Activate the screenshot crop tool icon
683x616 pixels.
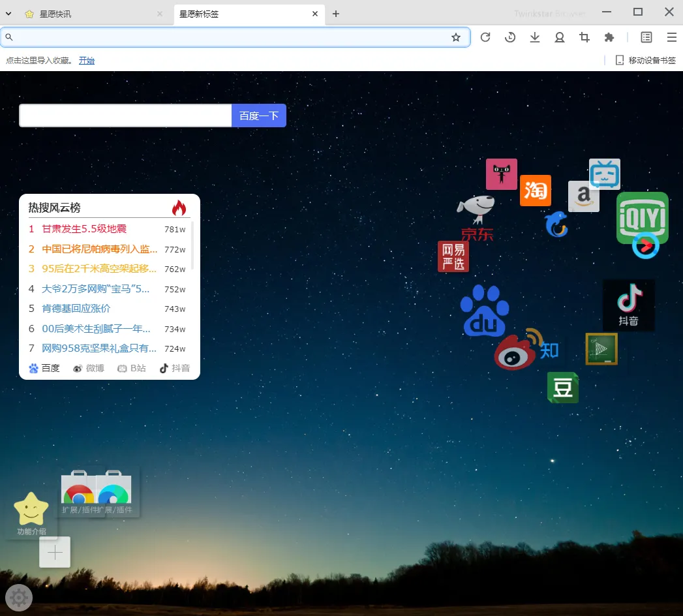tap(584, 37)
